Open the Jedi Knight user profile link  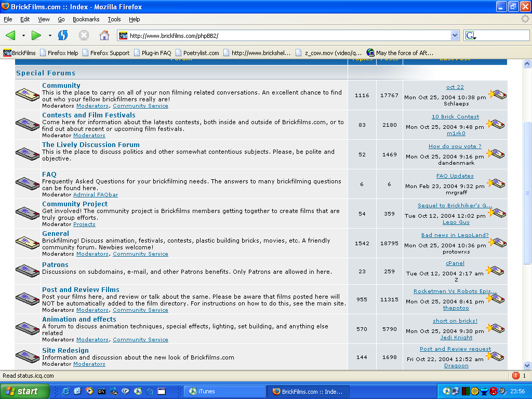point(456,337)
